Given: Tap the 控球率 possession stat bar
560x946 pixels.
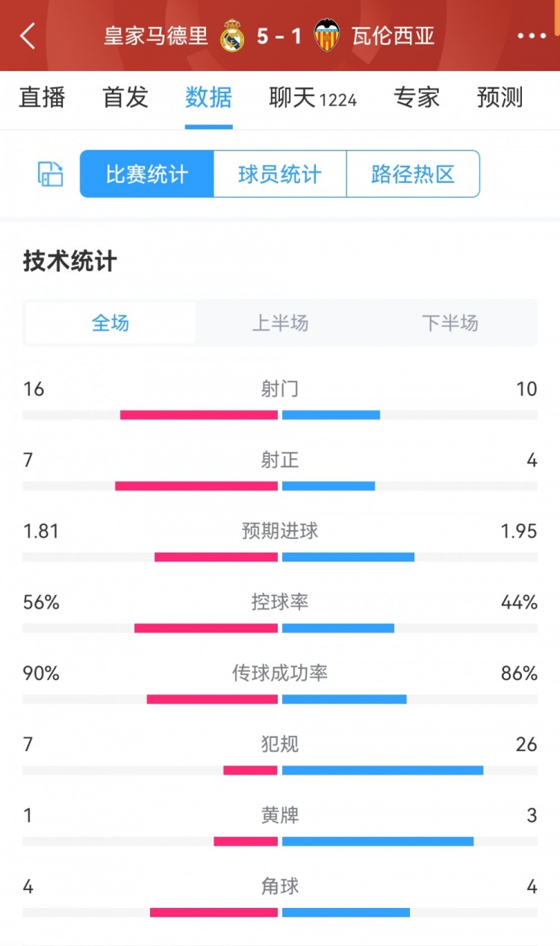Looking at the screenshot, I should tap(280, 628).
